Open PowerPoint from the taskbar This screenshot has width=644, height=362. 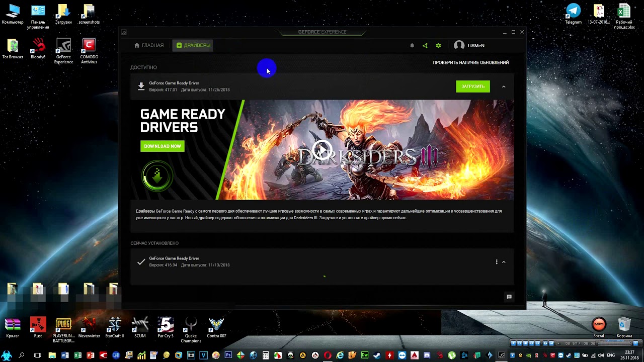pyautogui.click(x=91, y=355)
